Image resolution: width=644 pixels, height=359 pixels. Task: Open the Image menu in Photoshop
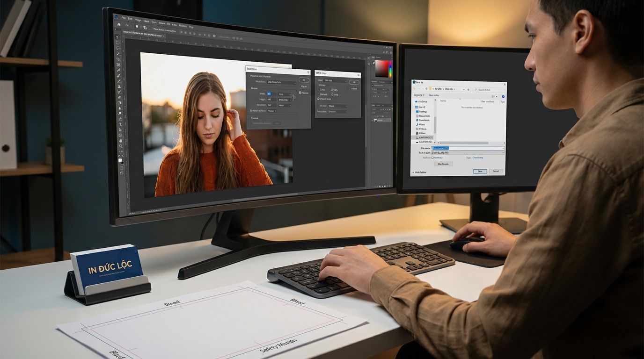coord(138,20)
